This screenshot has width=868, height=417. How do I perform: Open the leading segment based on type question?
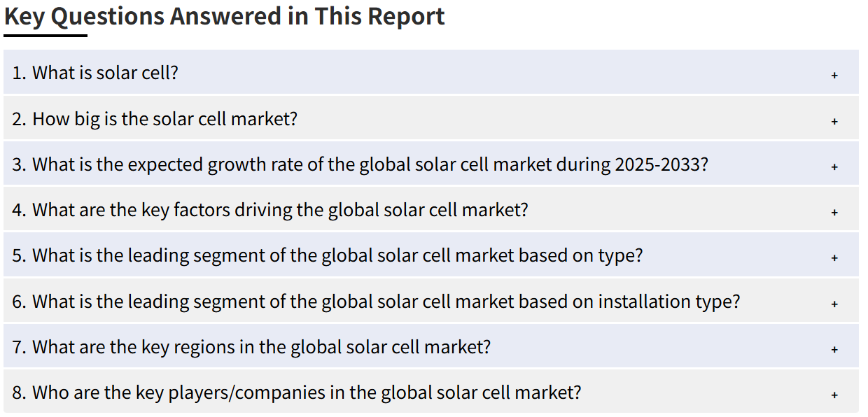(327, 255)
